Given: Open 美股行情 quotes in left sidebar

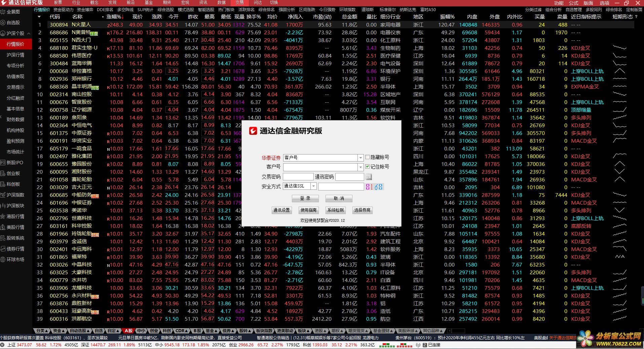Looking at the screenshot, I should 15,227.
